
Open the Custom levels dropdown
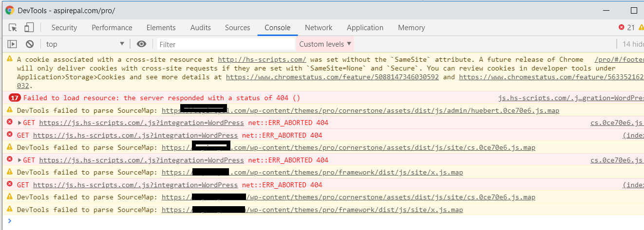coord(325,44)
